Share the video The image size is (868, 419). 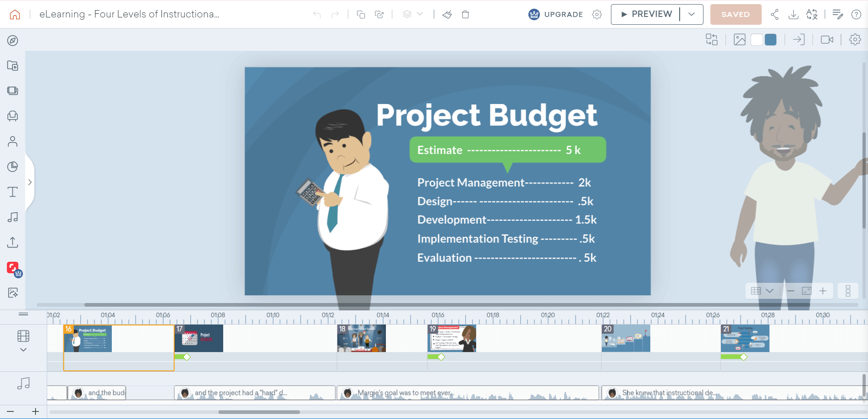pos(775,14)
